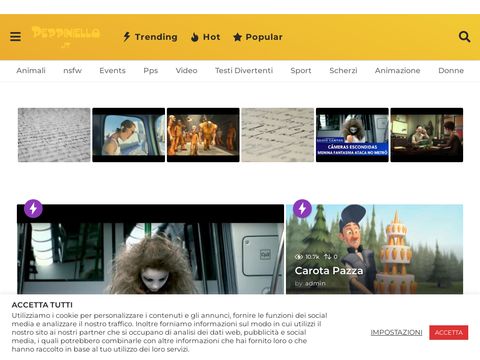Click the Peppinello site logo
Image resolution: width=480 pixels, height=360 pixels.
pos(66,36)
